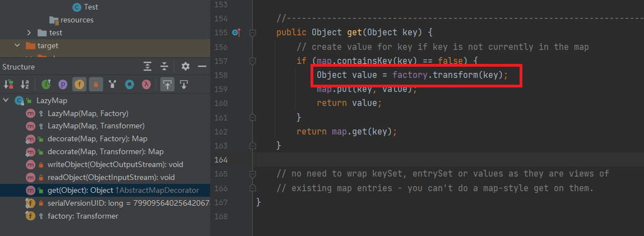Click the Test class icon
The height and width of the screenshot is (236, 644).
(x=76, y=7)
